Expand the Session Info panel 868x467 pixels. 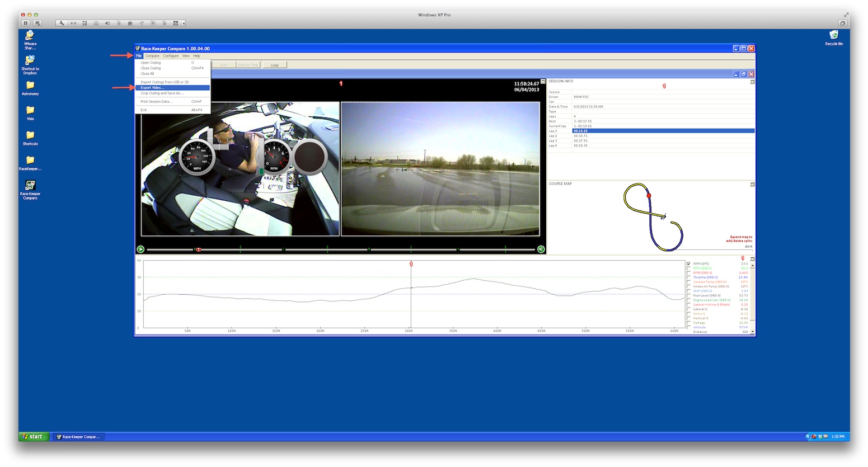pyautogui.click(x=752, y=82)
